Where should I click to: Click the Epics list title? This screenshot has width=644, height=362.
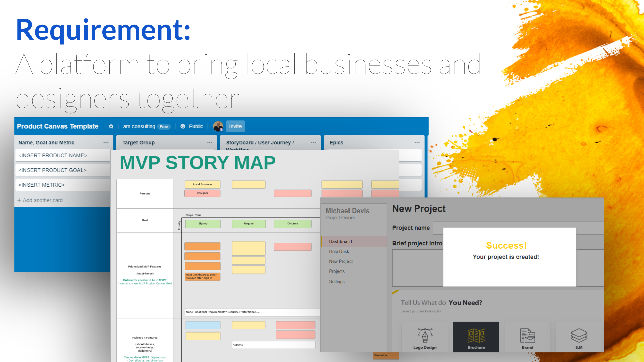coord(336,143)
